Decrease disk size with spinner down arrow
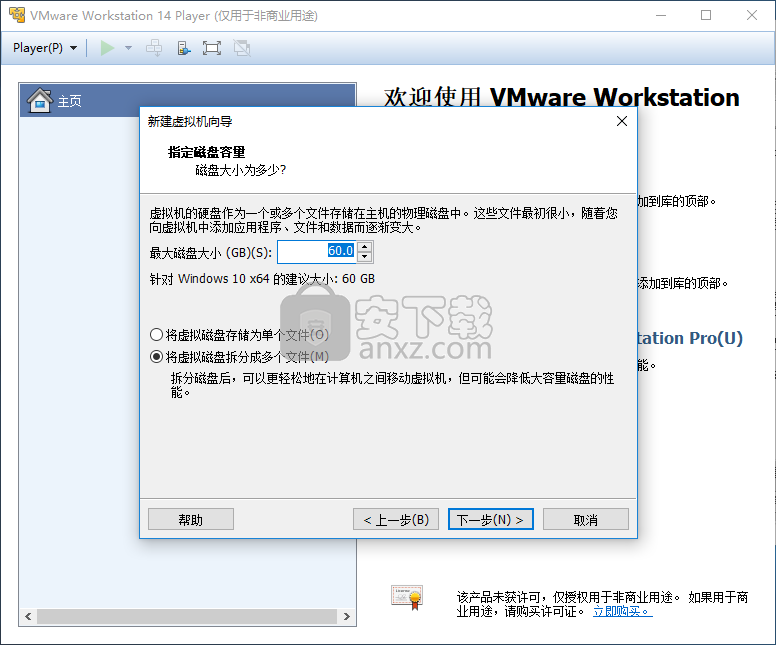776x645 pixels. [x=365, y=257]
